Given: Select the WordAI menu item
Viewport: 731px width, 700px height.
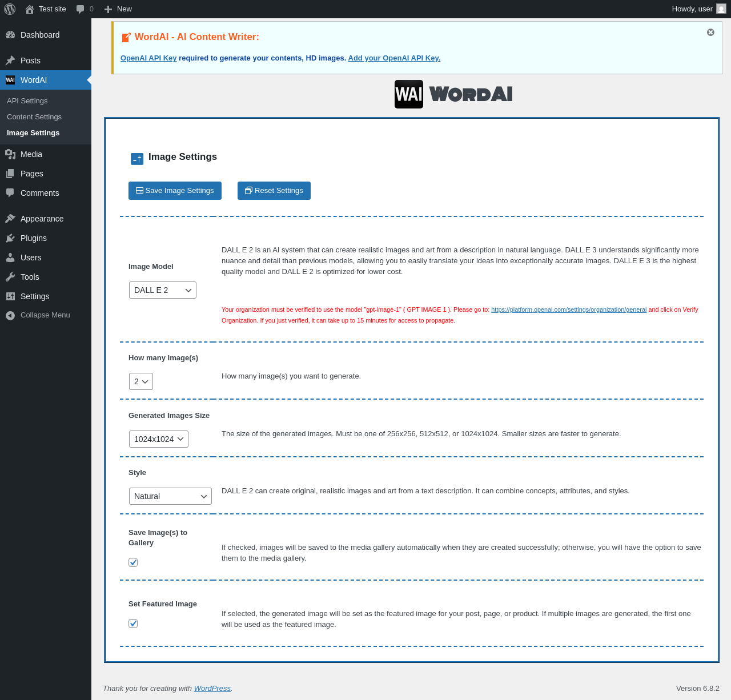Looking at the screenshot, I should click(46, 80).
